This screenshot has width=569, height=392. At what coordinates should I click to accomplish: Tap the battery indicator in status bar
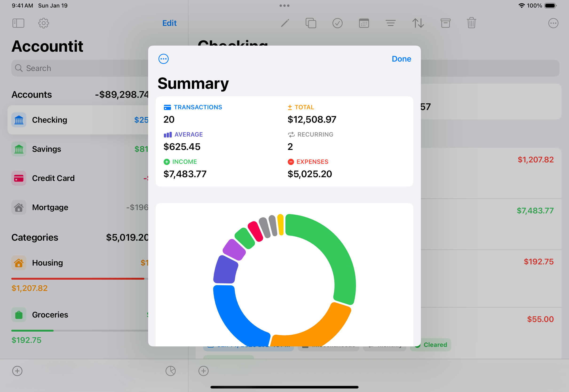click(x=550, y=6)
